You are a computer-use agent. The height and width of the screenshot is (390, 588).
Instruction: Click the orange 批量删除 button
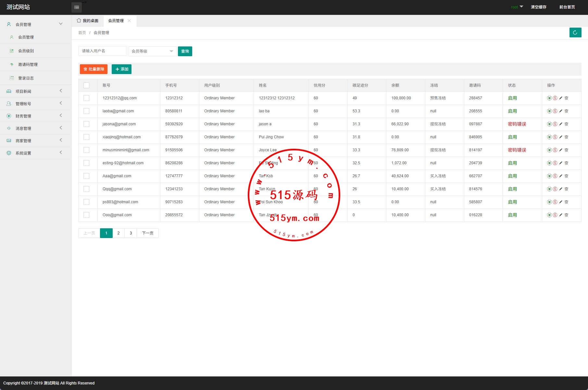click(x=94, y=69)
